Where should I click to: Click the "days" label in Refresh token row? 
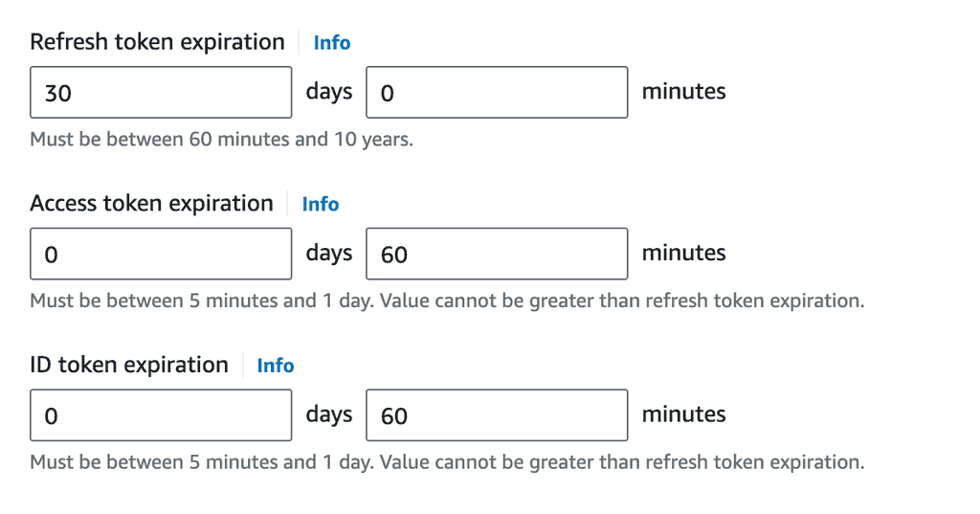(329, 92)
